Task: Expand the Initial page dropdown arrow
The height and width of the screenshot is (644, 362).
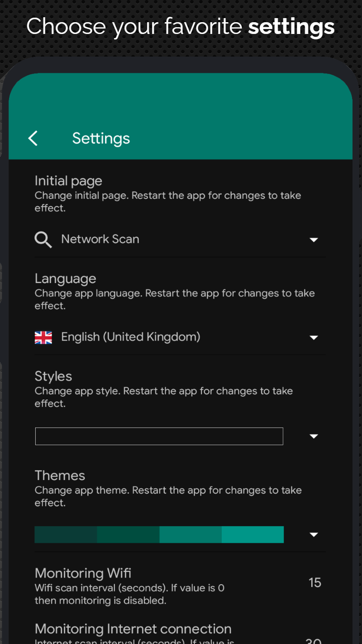Action: [x=314, y=240]
